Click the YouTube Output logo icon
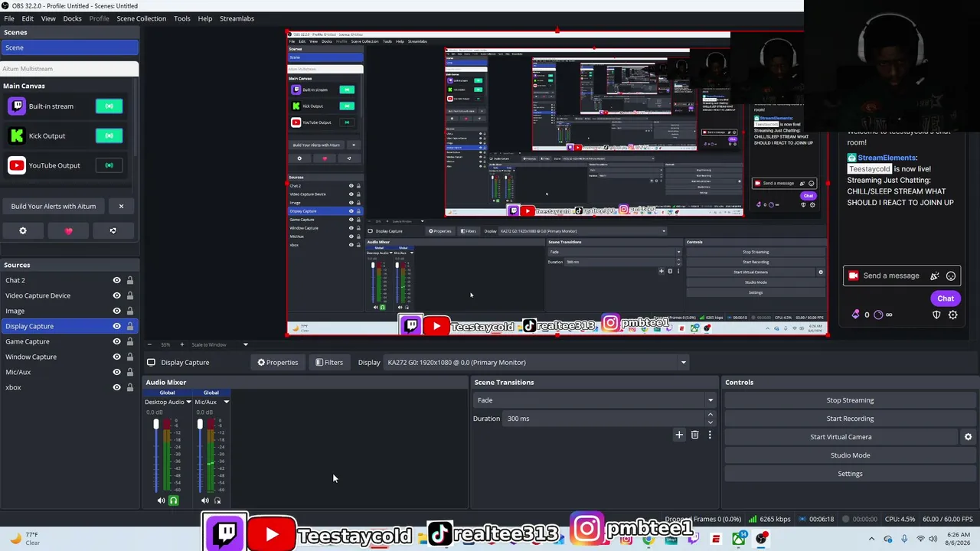 click(x=16, y=165)
